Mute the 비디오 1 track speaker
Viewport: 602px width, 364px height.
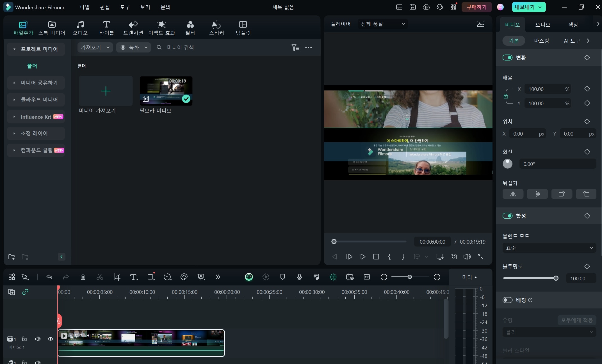click(38, 339)
